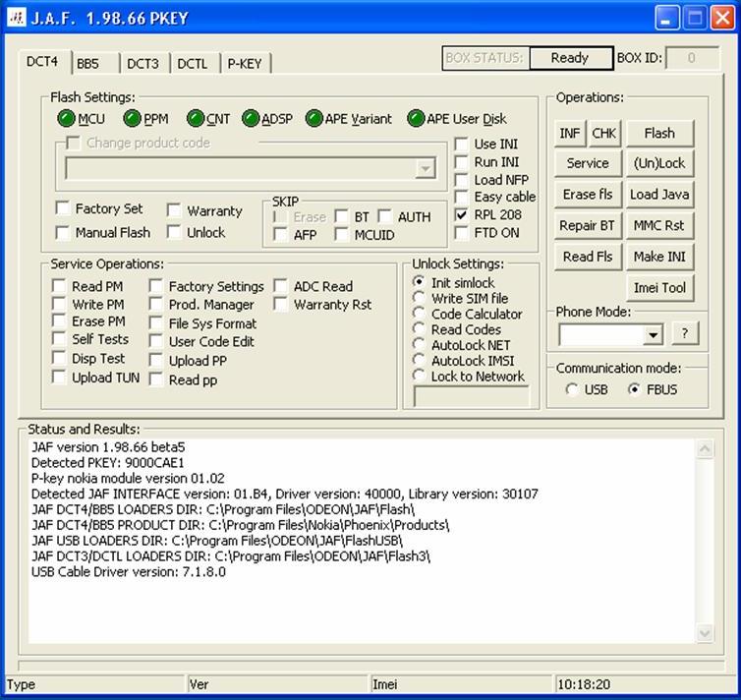
Task: Open the P-KEY tab
Action: tap(246, 63)
